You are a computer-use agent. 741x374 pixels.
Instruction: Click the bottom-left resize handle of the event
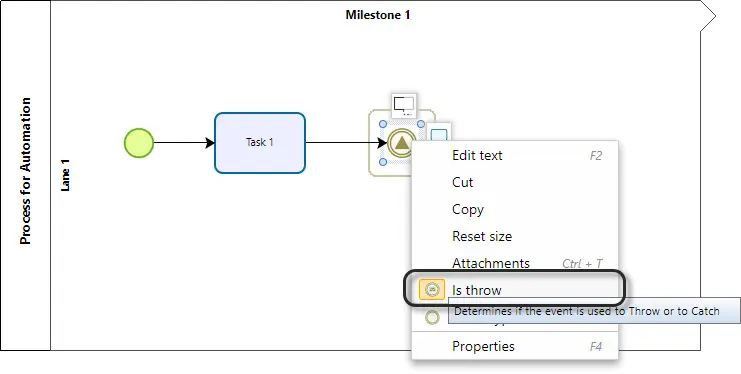383,162
